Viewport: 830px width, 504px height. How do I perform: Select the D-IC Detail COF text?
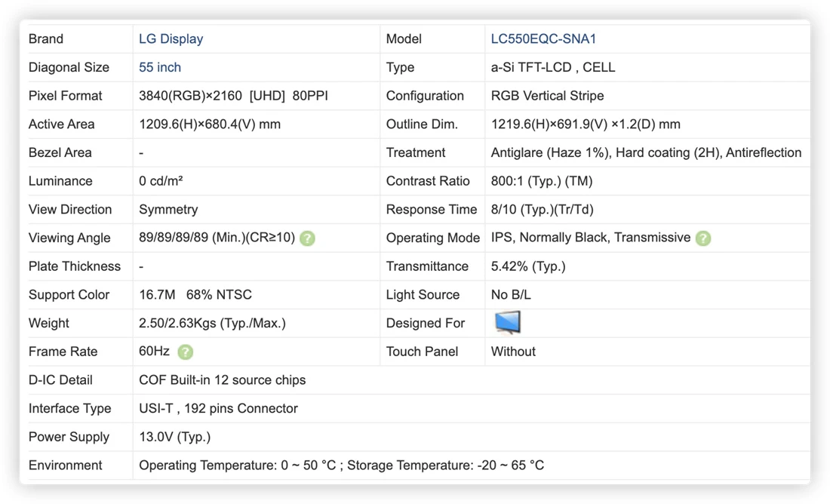[x=223, y=380]
